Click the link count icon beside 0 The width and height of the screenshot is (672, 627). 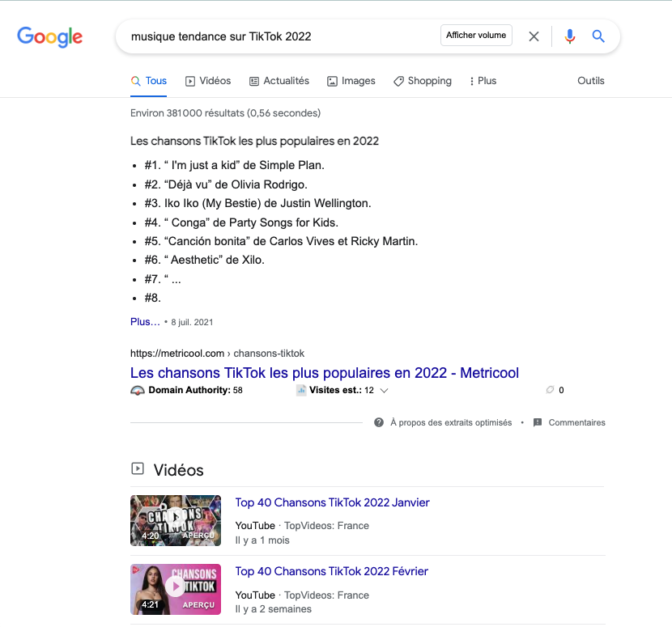pos(551,390)
